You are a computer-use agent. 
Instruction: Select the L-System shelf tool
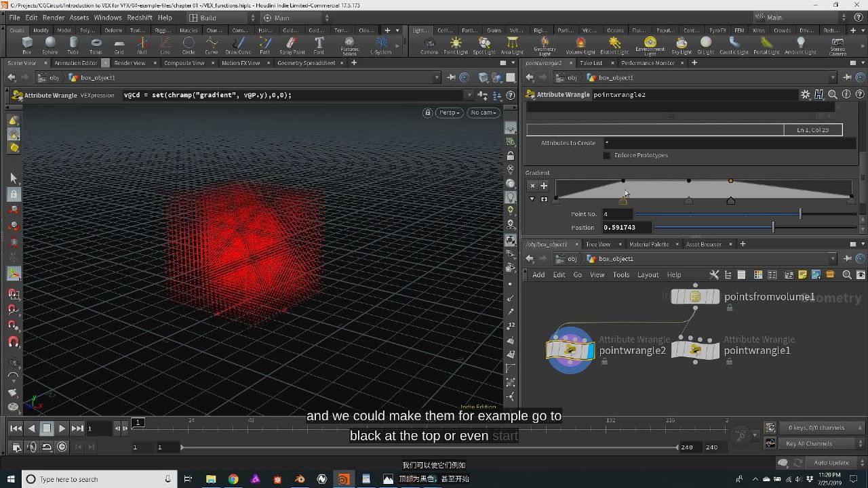(381, 45)
